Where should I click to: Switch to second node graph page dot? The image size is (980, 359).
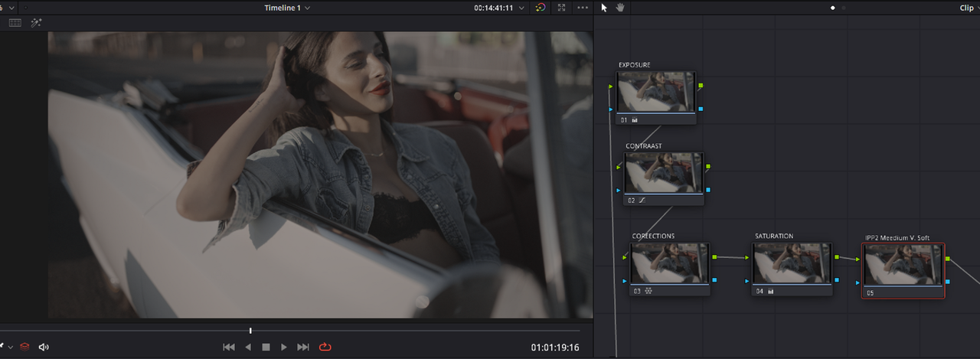(844, 8)
